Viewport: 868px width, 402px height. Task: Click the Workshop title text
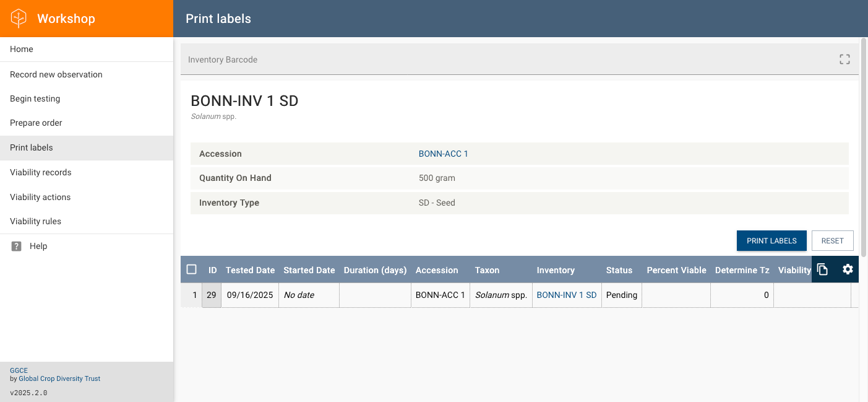[66, 19]
